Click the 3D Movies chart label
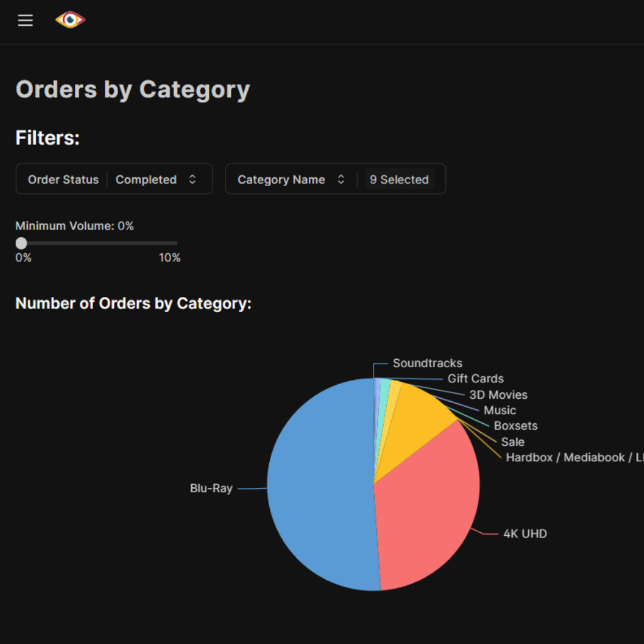644x644 pixels. (498, 395)
